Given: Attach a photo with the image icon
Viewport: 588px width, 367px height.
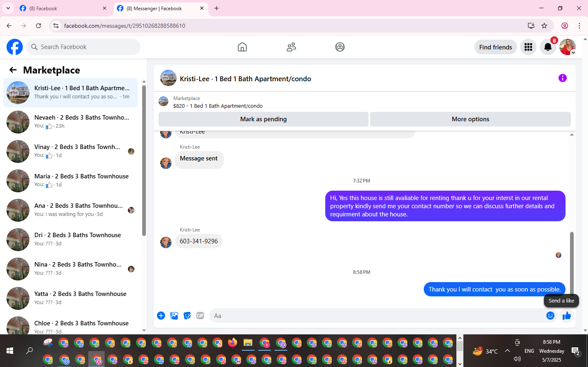Looking at the screenshot, I should (174, 316).
